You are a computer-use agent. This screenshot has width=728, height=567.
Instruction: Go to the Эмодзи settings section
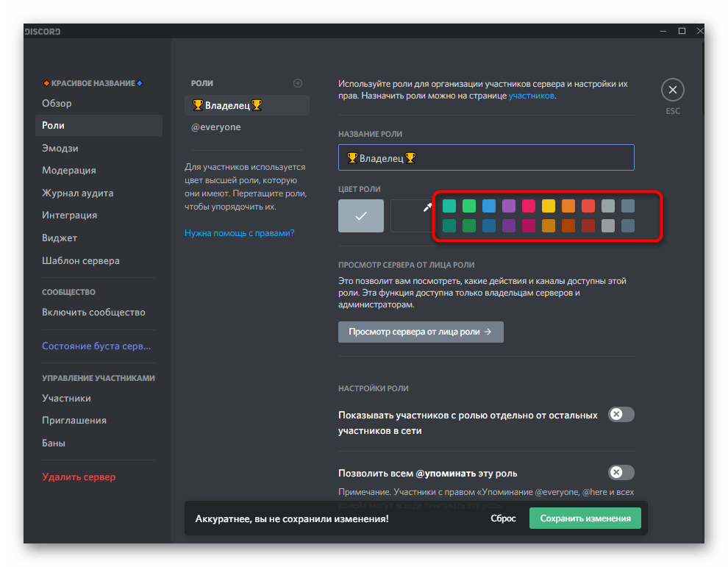coord(60,148)
